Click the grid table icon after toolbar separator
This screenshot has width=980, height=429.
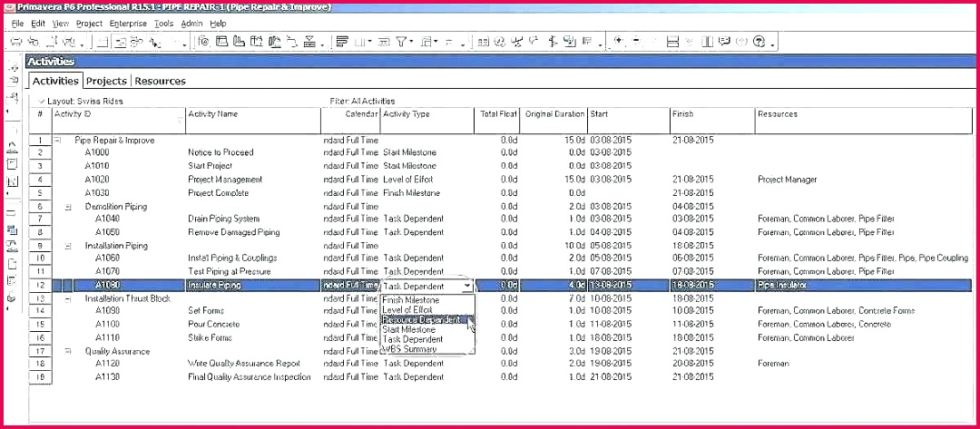click(x=483, y=42)
